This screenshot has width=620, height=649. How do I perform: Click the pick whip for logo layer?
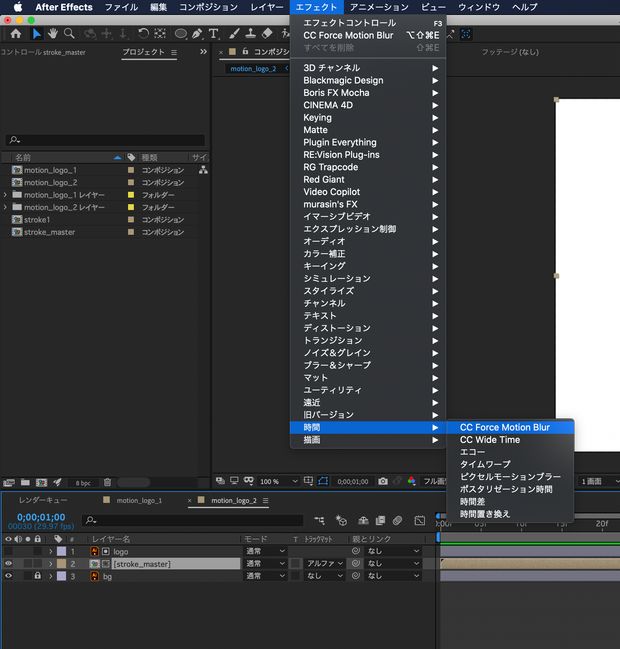point(356,551)
